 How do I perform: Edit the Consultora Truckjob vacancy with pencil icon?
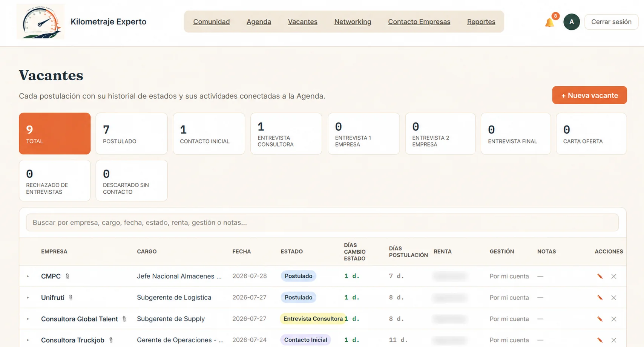(x=600, y=340)
